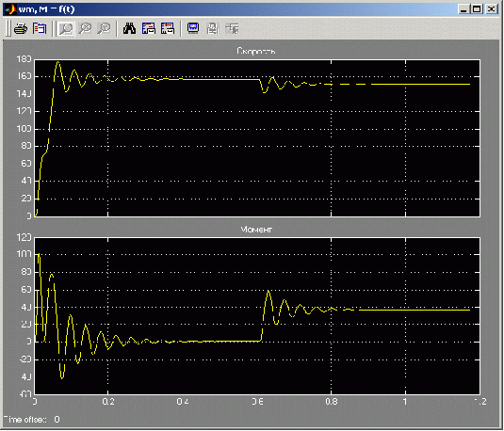
Task: Close the scope window
Action: point(491,9)
